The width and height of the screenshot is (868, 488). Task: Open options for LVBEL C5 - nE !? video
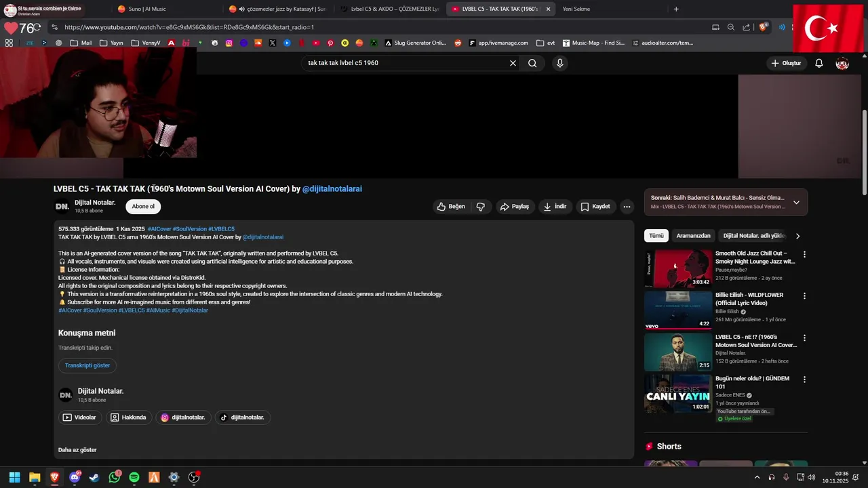point(804,338)
